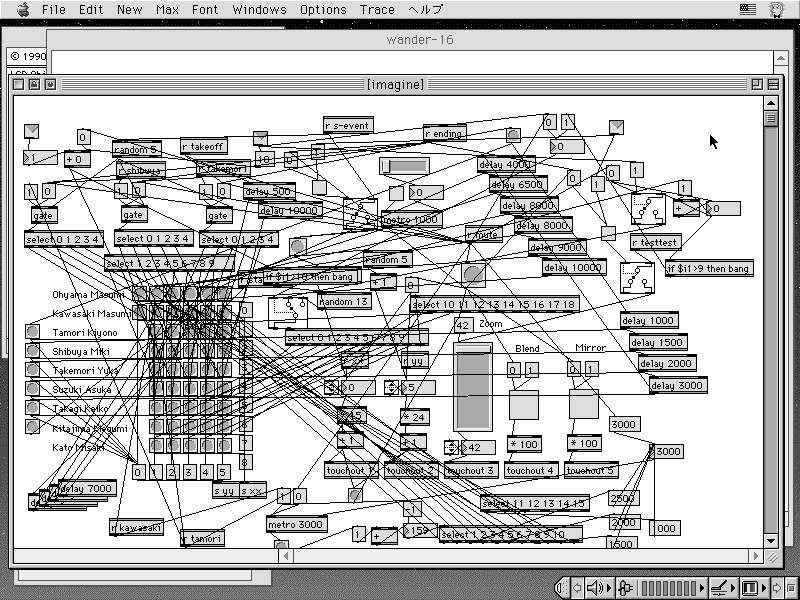Click the switch object beside metro 1000
Screen dimensions: 800x600
coord(360,214)
